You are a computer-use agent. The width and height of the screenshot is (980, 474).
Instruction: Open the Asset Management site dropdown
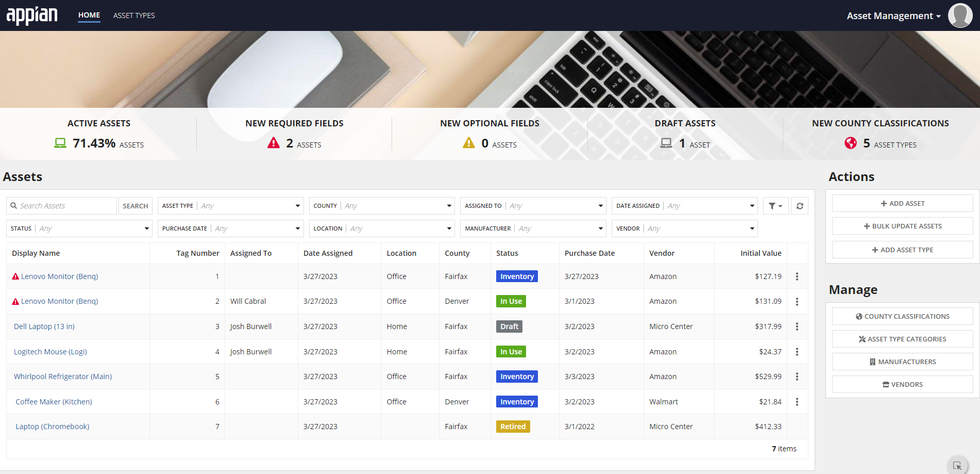(893, 15)
